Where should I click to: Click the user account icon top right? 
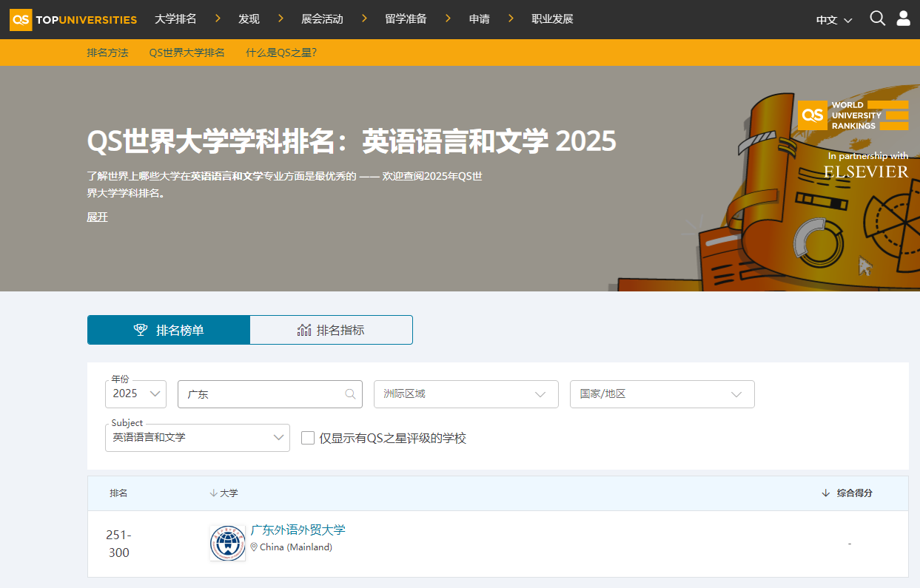tap(904, 18)
